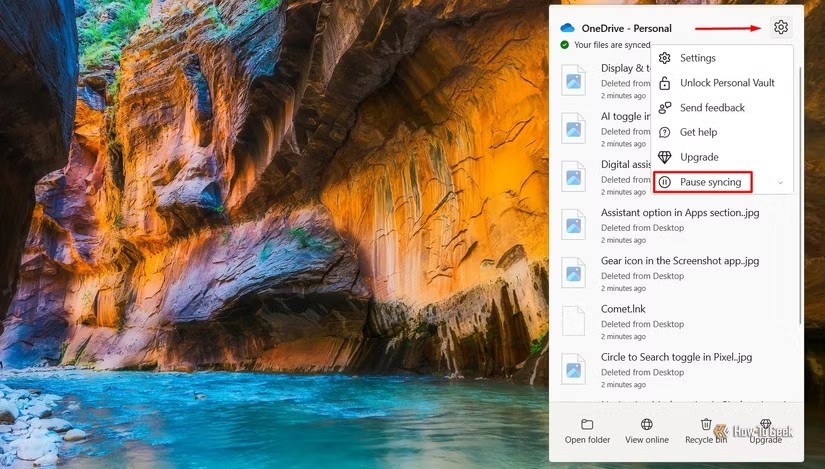Click the Your files are synced status text

click(612, 45)
